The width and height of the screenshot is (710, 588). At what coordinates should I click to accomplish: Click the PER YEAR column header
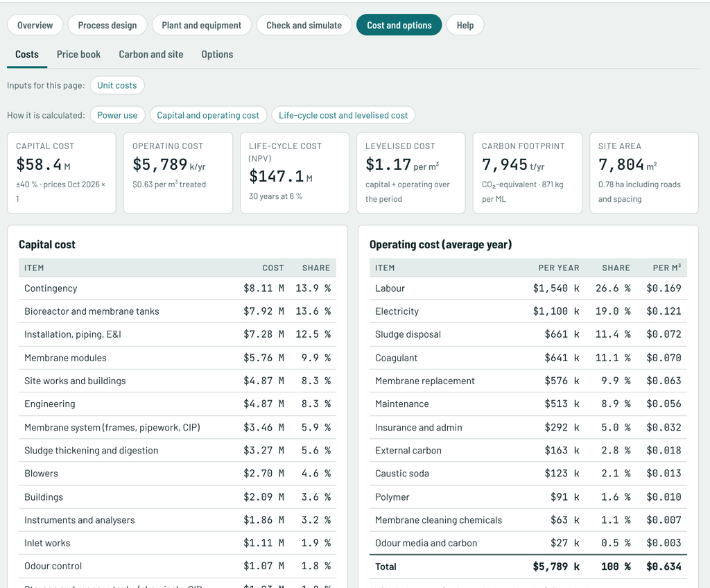click(559, 268)
